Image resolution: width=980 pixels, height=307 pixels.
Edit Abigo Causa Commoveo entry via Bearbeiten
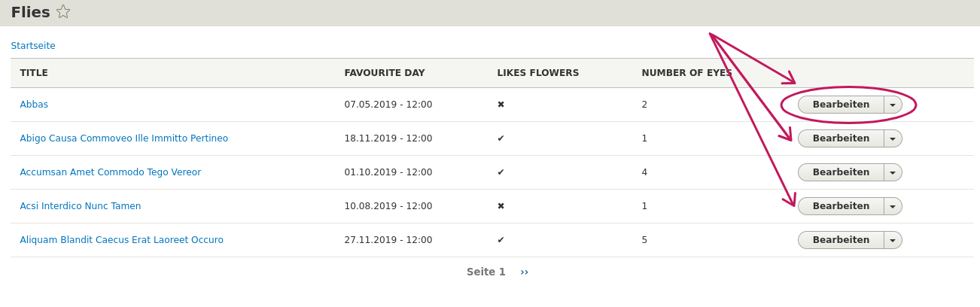click(841, 138)
